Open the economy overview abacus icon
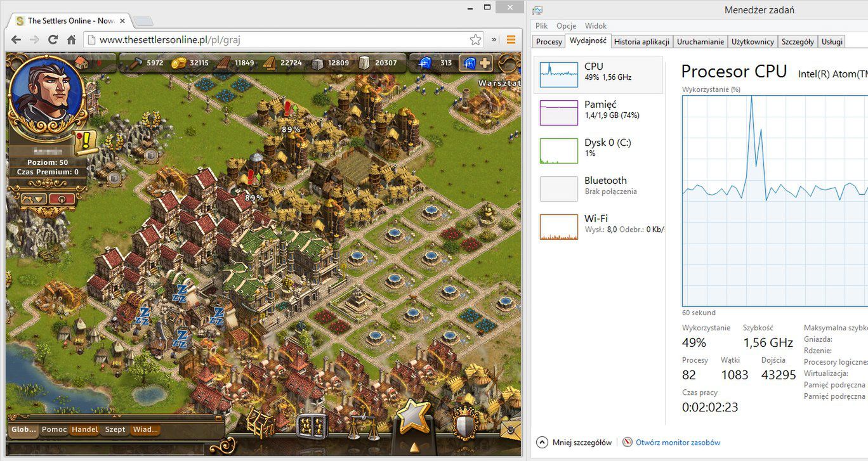 [x=312, y=426]
